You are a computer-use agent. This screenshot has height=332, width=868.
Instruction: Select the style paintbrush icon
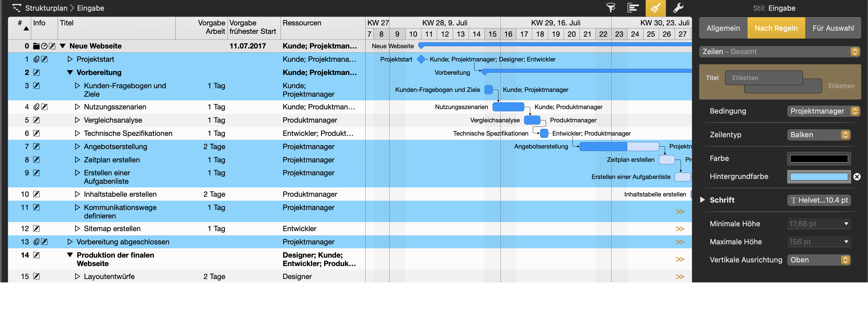(656, 8)
